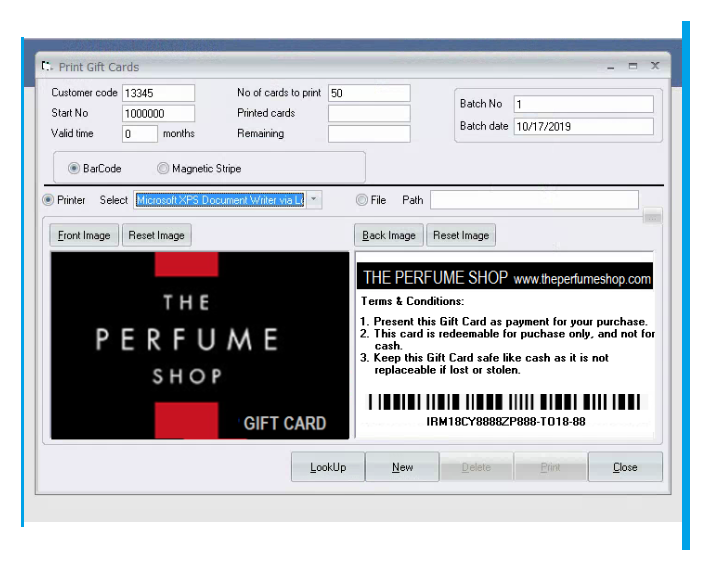Open the printer selection dropdown arrow
This screenshot has height=575, width=726.
coord(314,200)
